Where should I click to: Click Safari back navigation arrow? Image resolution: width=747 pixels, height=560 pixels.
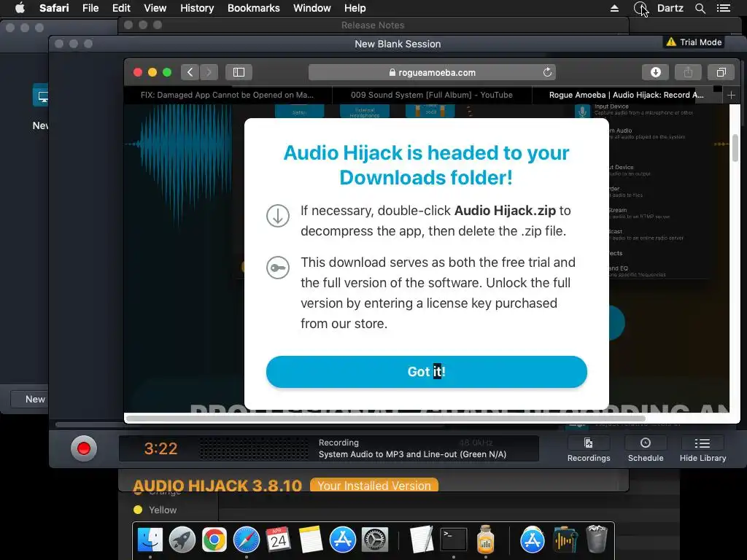point(190,72)
